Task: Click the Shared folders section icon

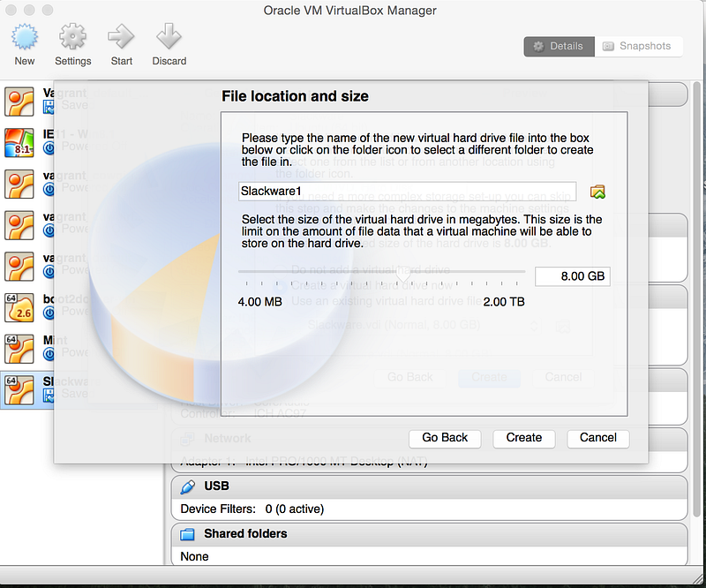Action: 187,534
